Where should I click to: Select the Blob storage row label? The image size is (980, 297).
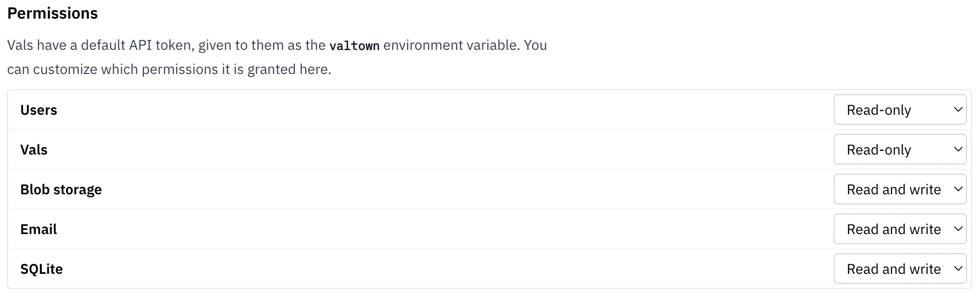[x=61, y=189]
